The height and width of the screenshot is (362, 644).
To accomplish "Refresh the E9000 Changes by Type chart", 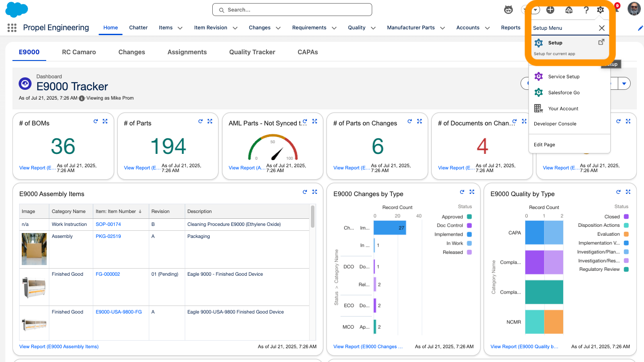I will (462, 192).
